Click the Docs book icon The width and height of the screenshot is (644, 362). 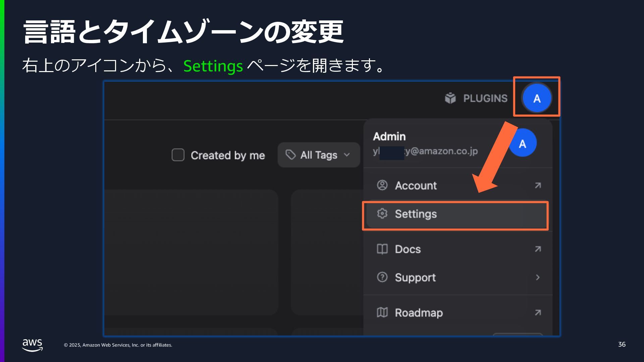coord(382,249)
